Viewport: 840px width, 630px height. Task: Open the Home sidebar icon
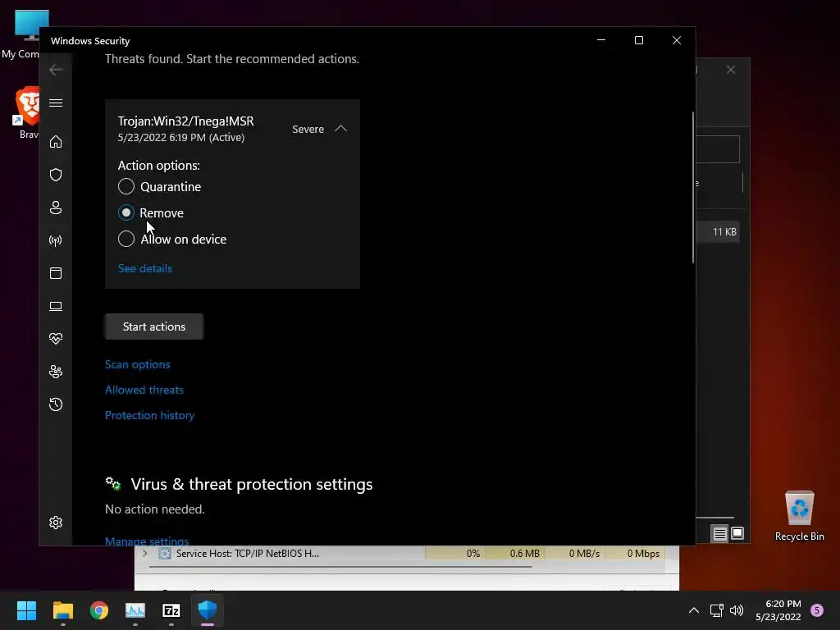point(56,142)
